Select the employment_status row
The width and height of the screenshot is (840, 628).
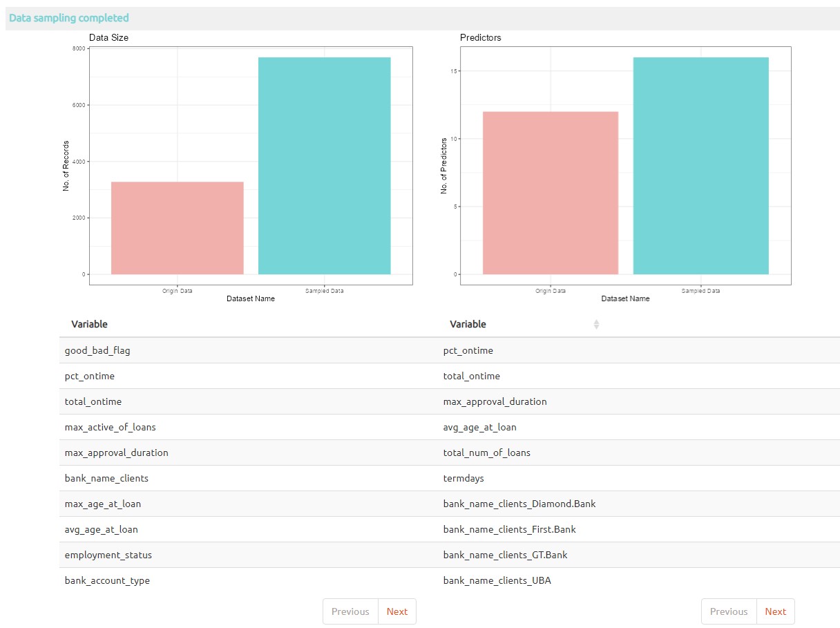108,555
